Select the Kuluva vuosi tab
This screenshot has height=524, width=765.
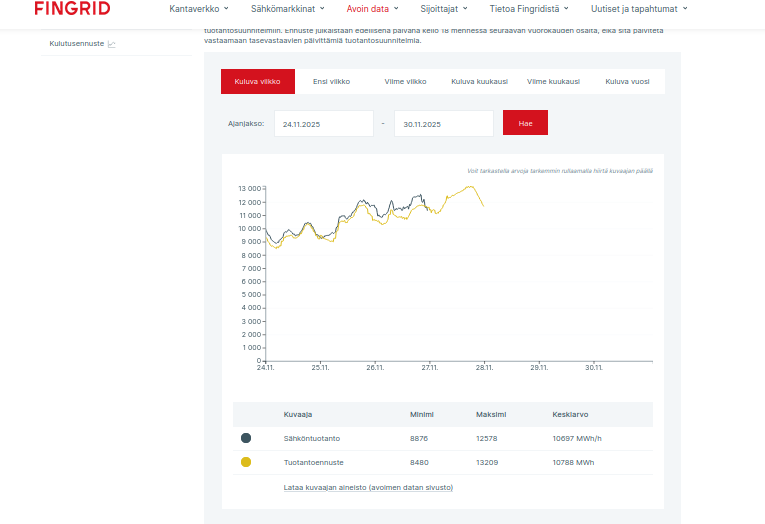pyautogui.click(x=627, y=82)
